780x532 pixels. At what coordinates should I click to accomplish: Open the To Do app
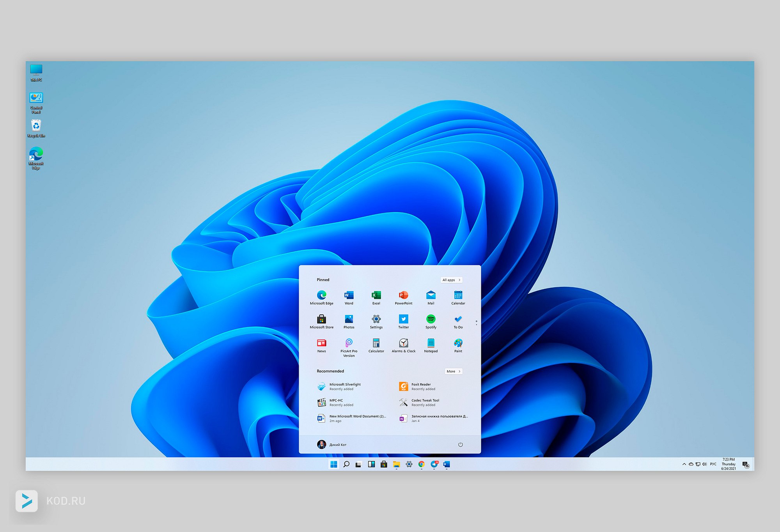tap(458, 322)
